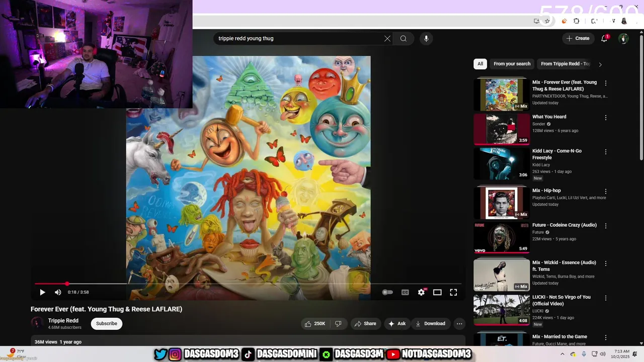Open the browser extensions puzzle icon
The image size is (644, 362).
pyautogui.click(x=577, y=21)
